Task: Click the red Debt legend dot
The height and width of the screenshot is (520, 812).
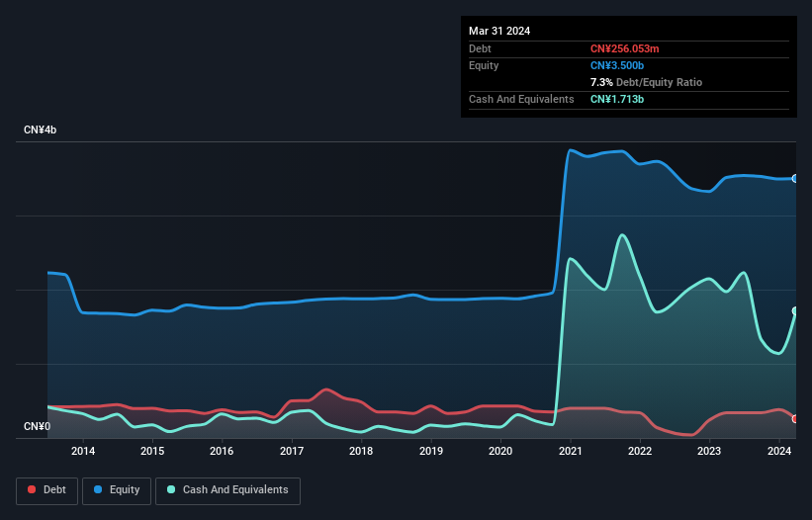Action: click(x=32, y=489)
